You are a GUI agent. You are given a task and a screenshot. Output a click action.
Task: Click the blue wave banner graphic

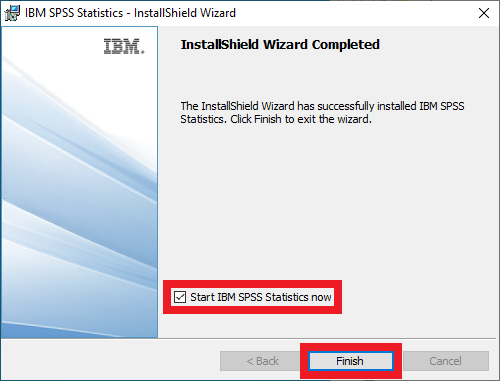coord(79,200)
